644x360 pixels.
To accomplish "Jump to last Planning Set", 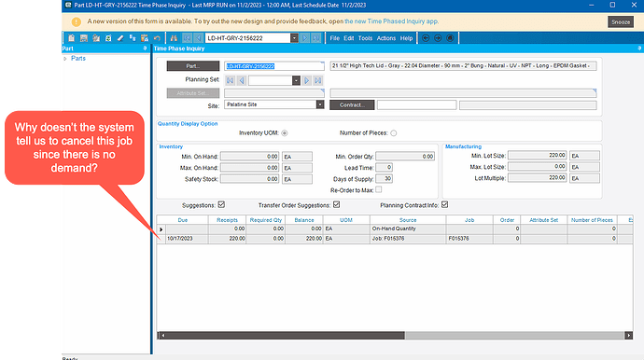I will click(318, 80).
